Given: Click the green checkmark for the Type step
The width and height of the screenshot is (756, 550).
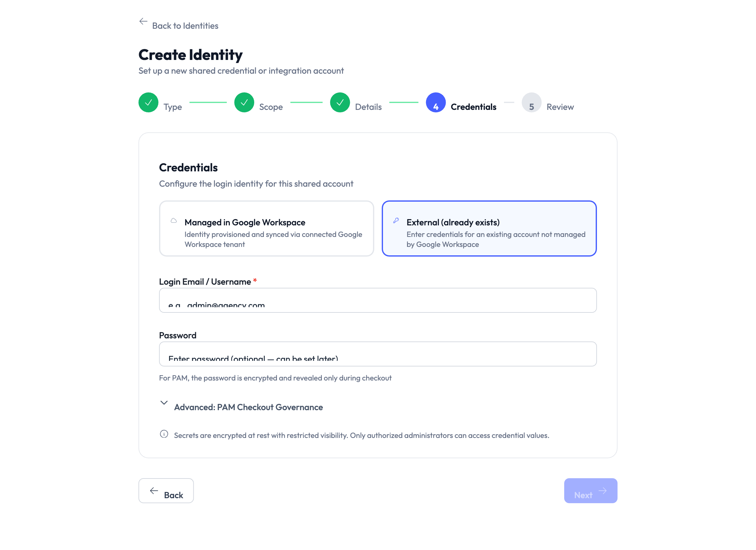Looking at the screenshot, I should click(x=148, y=102).
